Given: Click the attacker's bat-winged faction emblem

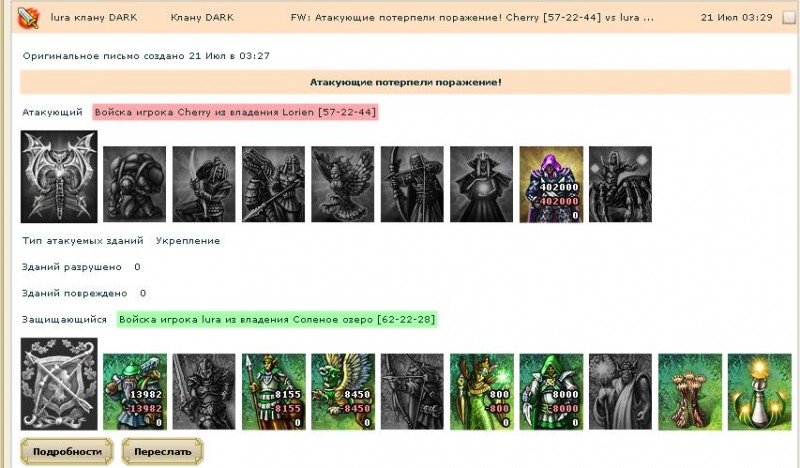Looking at the screenshot, I should [x=59, y=177].
